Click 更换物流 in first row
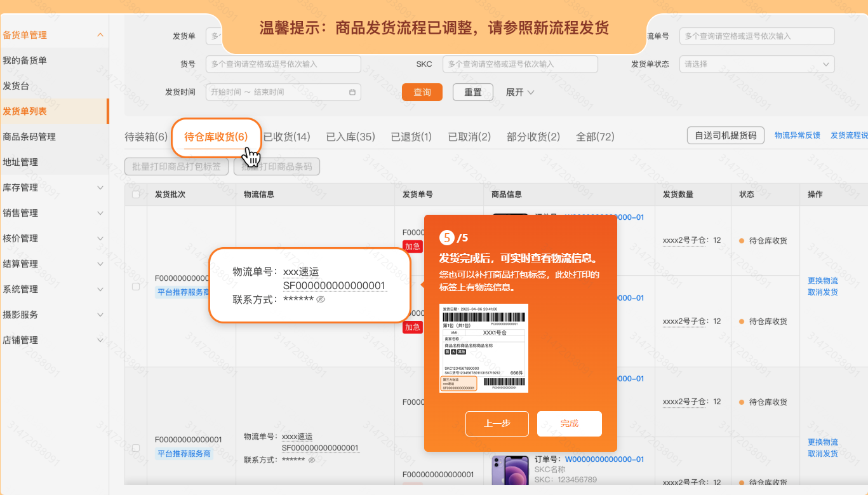This screenshot has height=495, width=868. point(823,281)
